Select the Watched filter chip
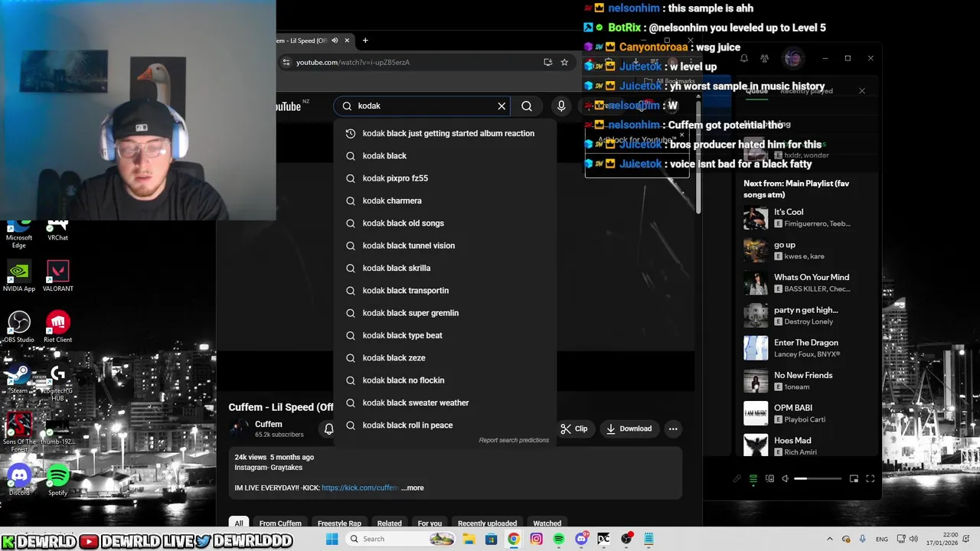Image resolution: width=980 pixels, height=551 pixels. (x=547, y=523)
